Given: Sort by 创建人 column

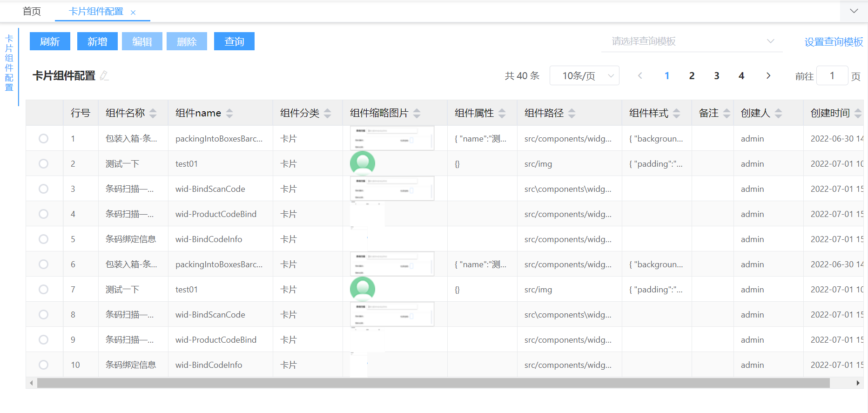Looking at the screenshot, I should tap(778, 113).
